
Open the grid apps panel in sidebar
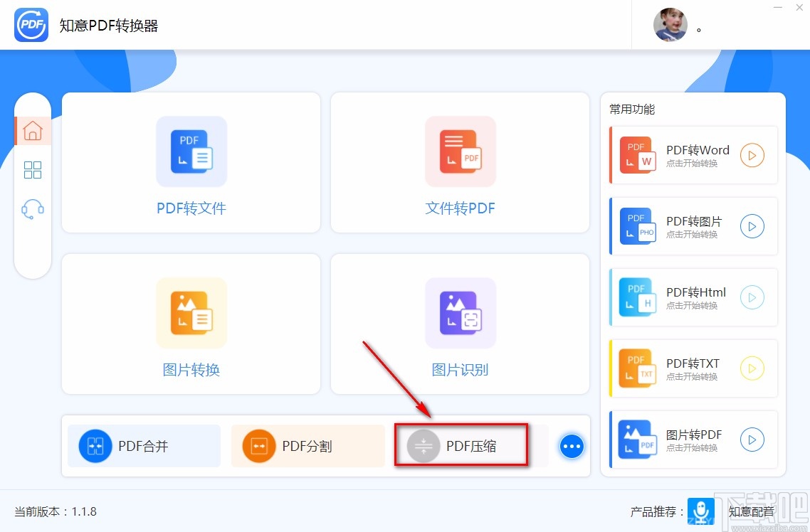click(33, 169)
